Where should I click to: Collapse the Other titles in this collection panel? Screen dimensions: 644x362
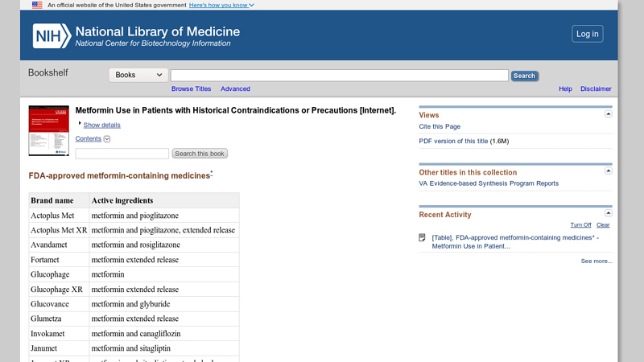point(609,171)
